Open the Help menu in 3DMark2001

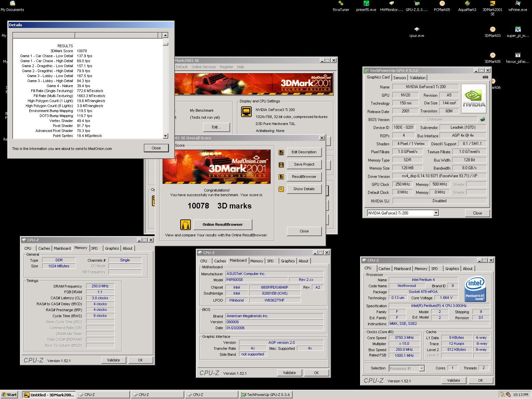[x=240, y=67]
